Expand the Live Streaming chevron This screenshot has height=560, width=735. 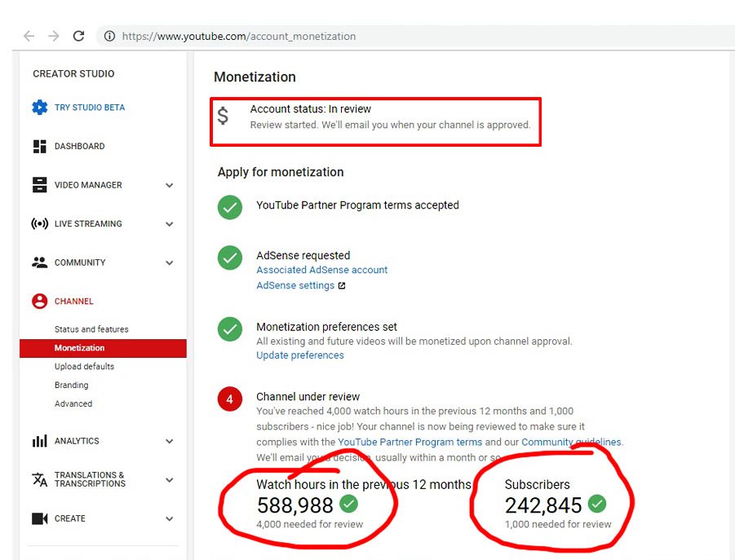point(169,224)
